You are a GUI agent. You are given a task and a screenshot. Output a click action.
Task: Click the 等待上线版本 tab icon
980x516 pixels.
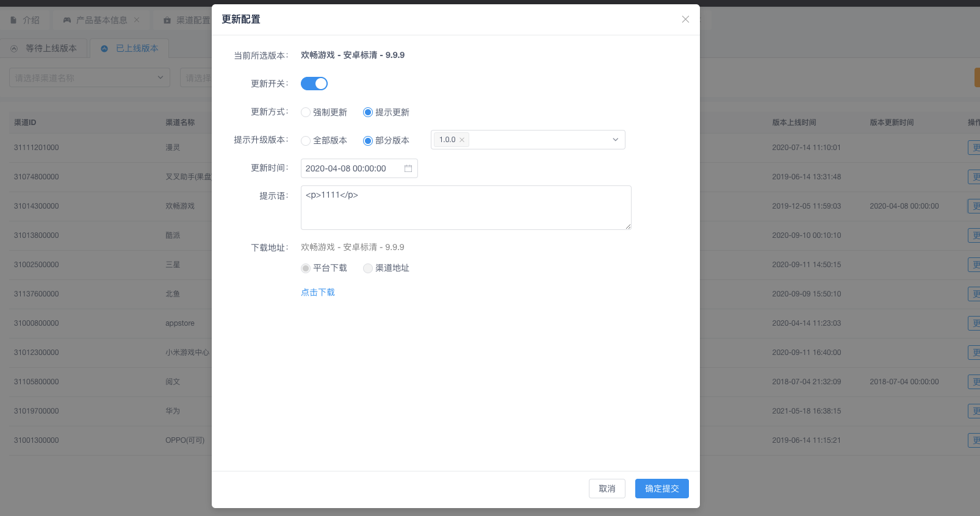click(x=14, y=48)
